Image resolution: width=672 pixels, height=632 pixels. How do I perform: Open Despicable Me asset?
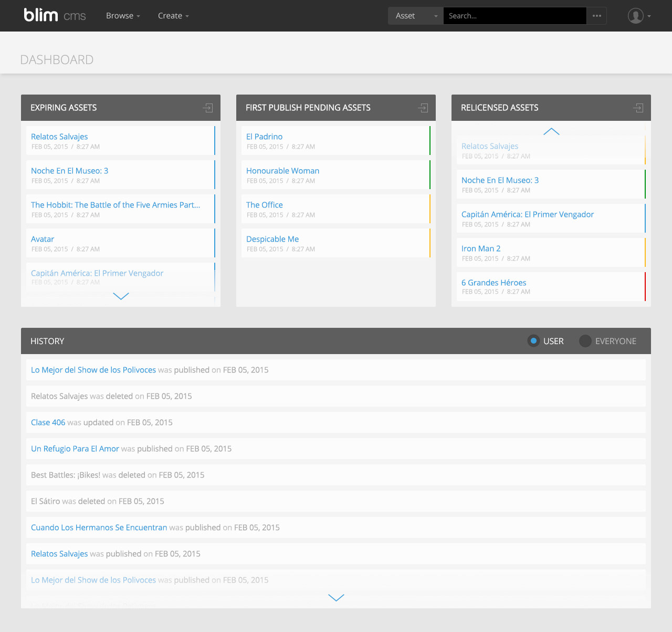(272, 239)
